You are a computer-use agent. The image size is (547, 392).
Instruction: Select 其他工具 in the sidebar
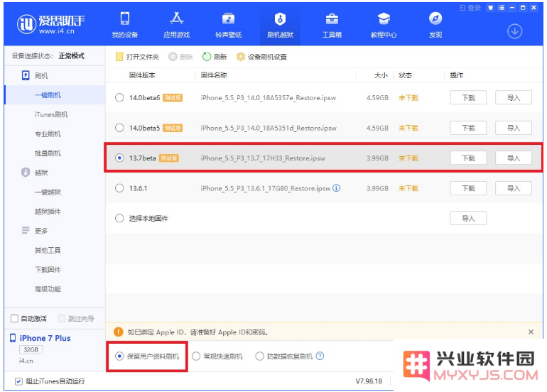[48, 251]
